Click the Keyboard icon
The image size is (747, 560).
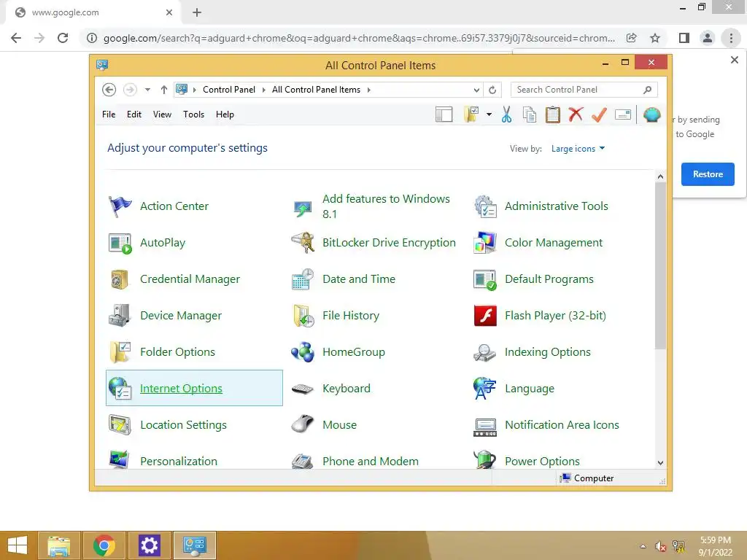(x=303, y=389)
